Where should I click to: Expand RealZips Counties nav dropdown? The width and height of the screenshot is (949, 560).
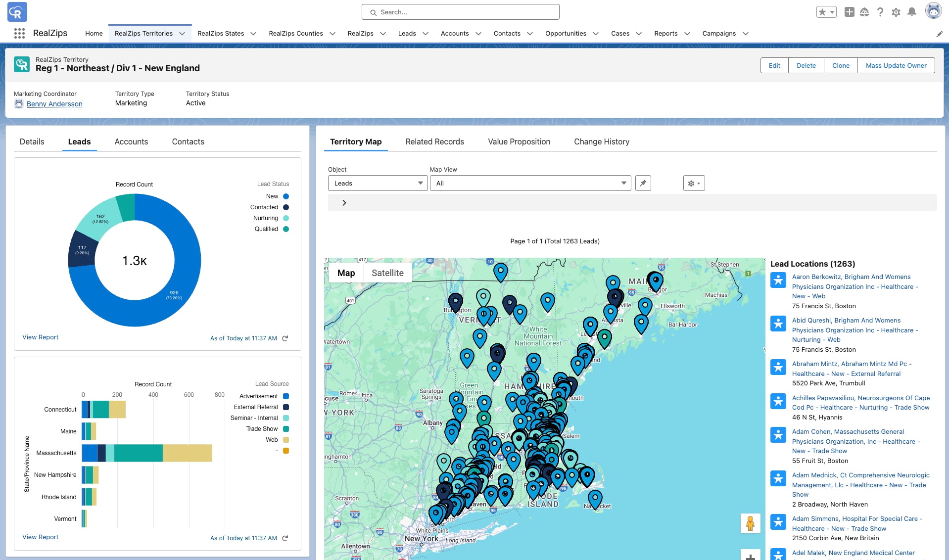click(332, 34)
